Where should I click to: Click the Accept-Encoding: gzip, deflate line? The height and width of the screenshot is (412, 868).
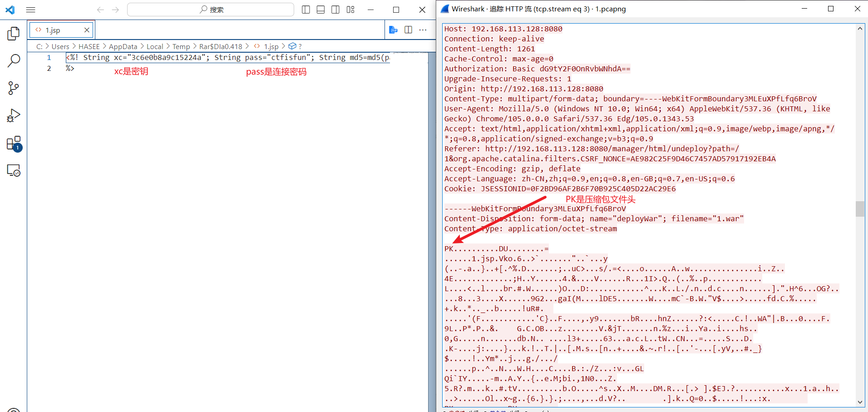(512, 169)
